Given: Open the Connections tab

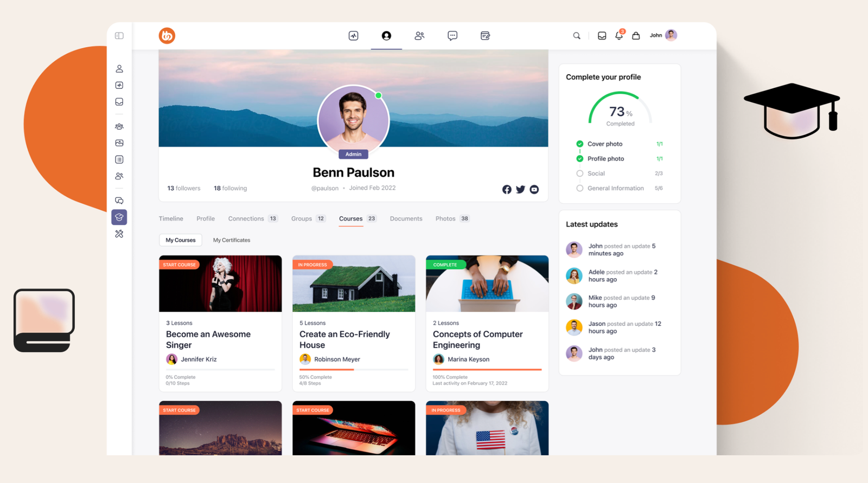Looking at the screenshot, I should [253, 218].
